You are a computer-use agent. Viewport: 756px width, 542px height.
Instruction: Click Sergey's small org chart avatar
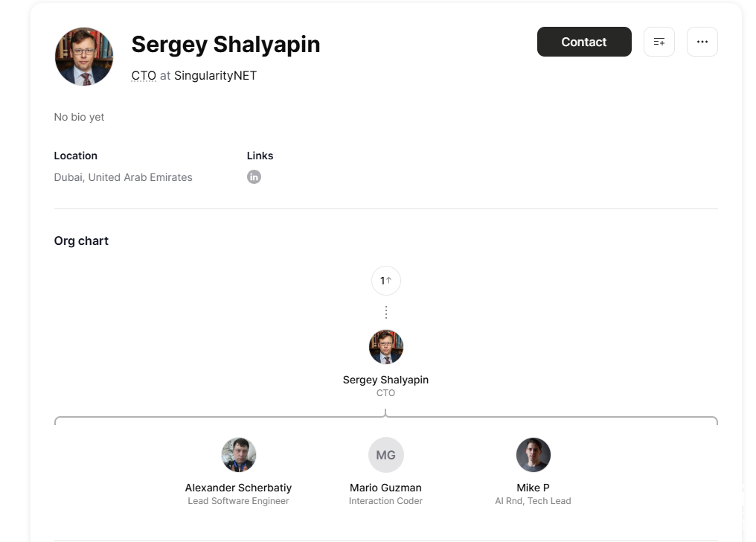(x=385, y=348)
